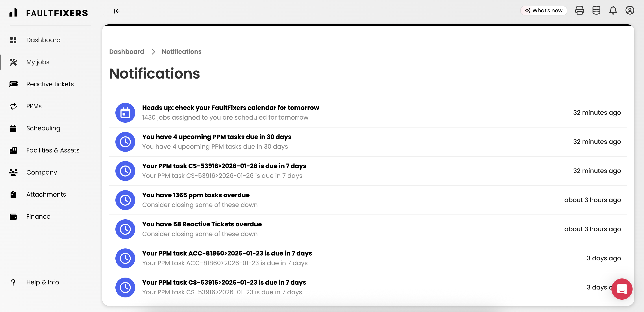Open the Attachments section

[x=46, y=194]
